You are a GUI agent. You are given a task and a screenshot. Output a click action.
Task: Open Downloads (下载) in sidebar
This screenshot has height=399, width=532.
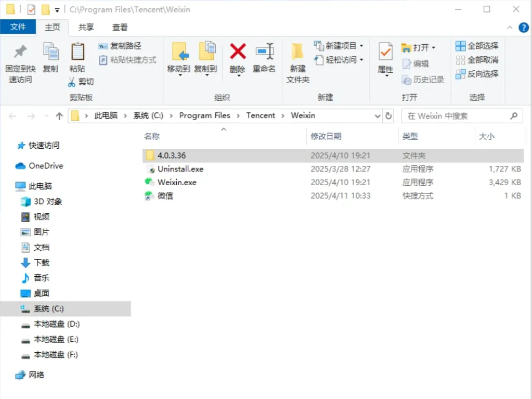pyautogui.click(x=35, y=263)
